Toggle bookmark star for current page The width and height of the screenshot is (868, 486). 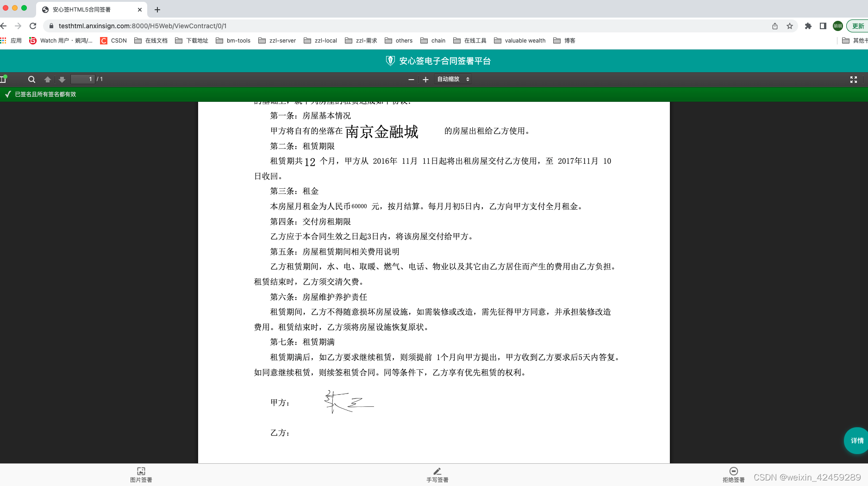[x=789, y=26]
